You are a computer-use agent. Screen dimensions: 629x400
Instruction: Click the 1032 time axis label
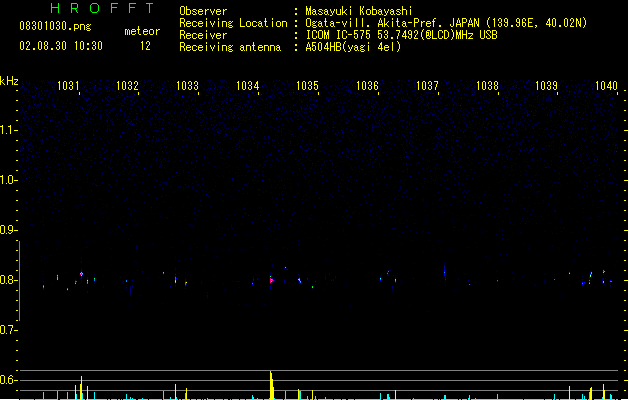(127, 85)
